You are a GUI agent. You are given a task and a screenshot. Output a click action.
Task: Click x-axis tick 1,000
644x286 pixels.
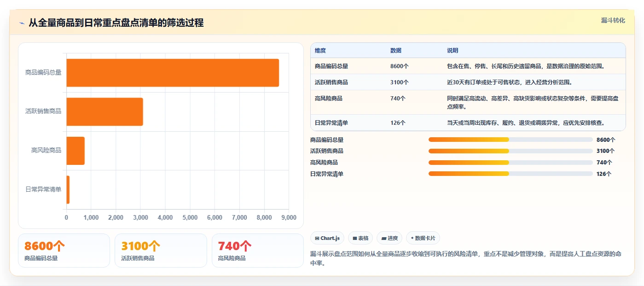(x=91, y=218)
